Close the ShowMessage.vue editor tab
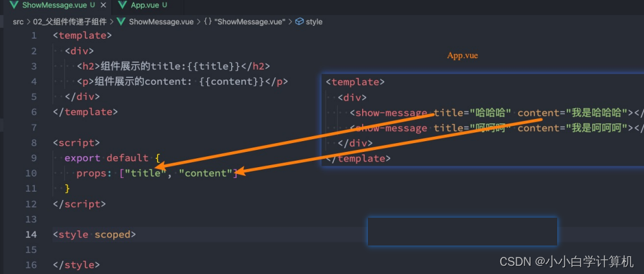 pos(103,5)
